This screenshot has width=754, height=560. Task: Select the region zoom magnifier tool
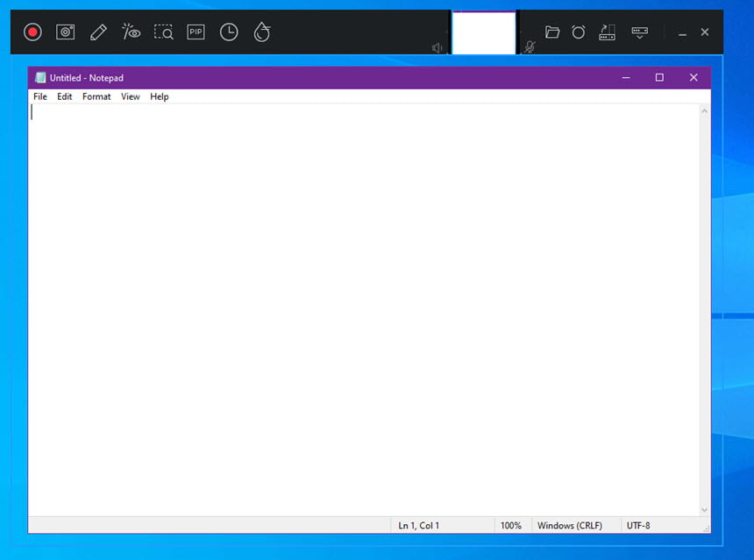pos(163,32)
